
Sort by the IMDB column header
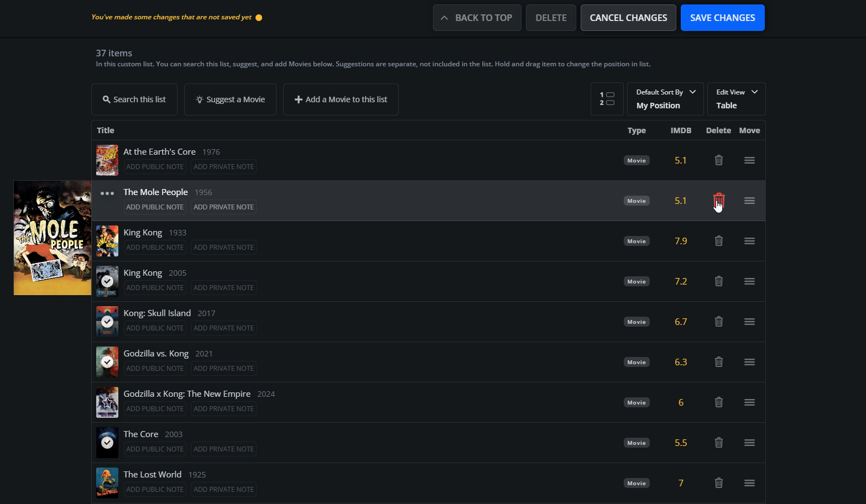click(x=681, y=130)
